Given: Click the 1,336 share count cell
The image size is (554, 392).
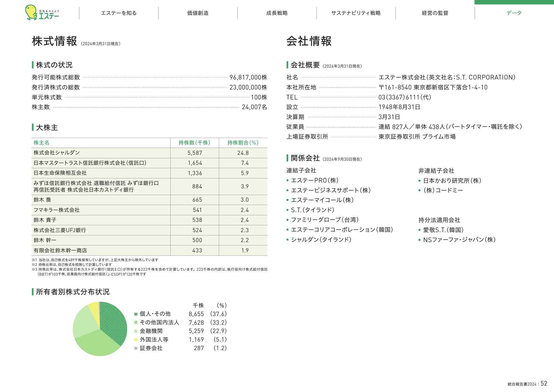Looking at the screenshot, I should click(195, 173).
